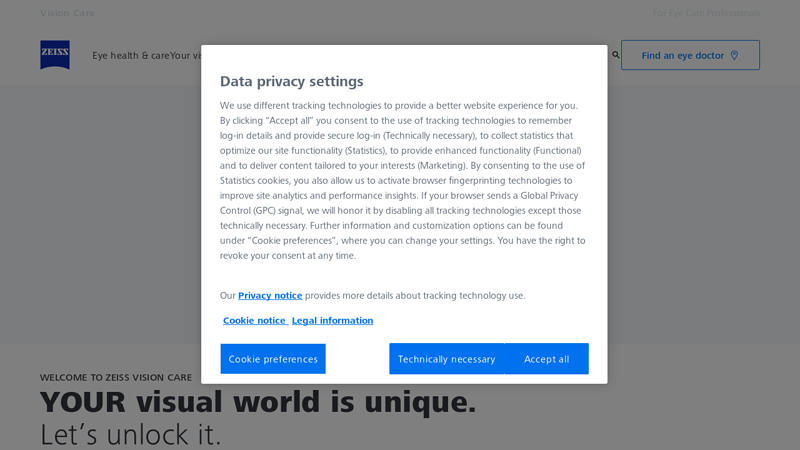The height and width of the screenshot is (450, 800).
Task: Click the tracking technologies description paragraph
Action: point(403,181)
